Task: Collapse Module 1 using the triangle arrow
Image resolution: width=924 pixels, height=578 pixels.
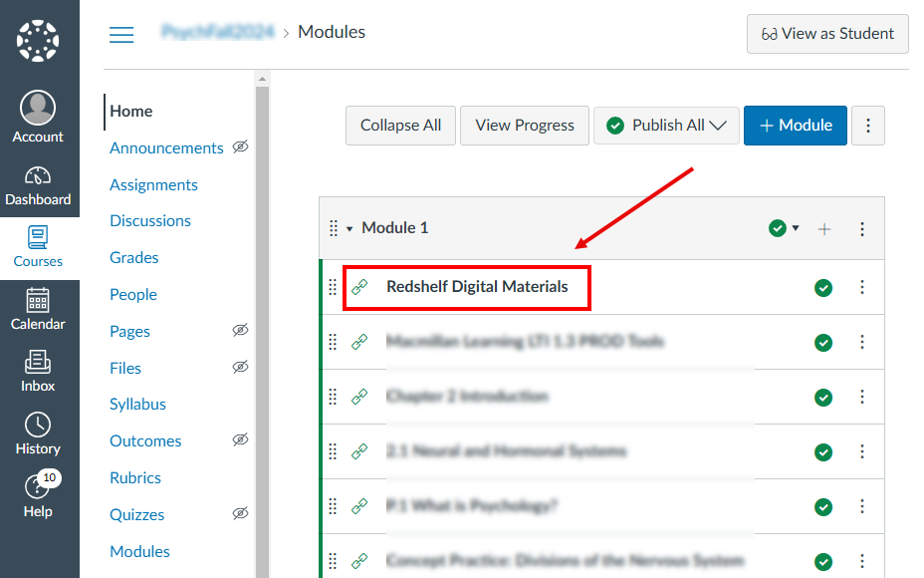Action: [349, 229]
